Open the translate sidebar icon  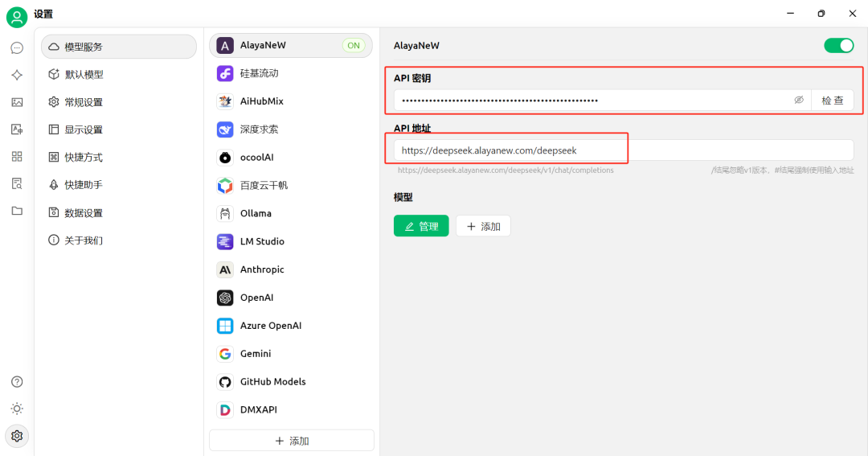tap(17, 129)
